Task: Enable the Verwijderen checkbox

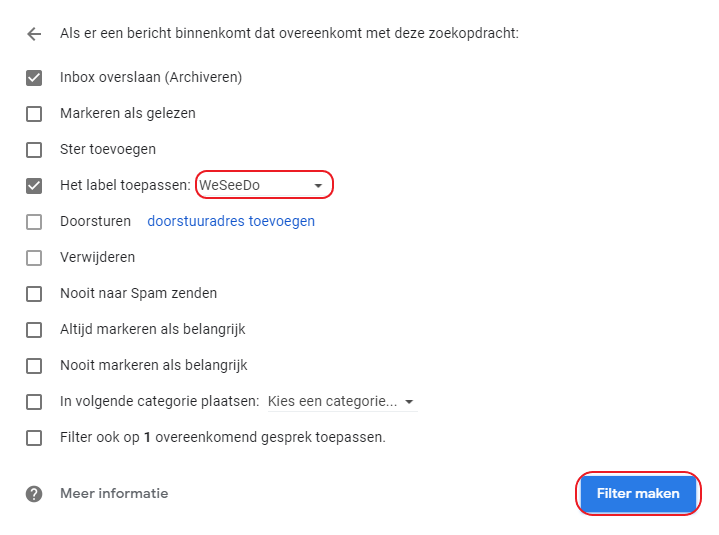Action: (34, 258)
